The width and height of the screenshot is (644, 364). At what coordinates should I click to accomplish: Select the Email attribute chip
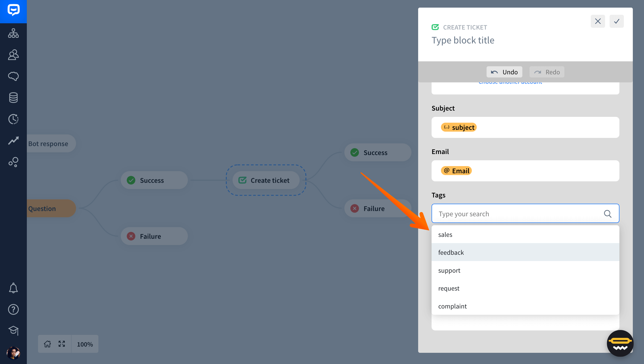click(456, 171)
